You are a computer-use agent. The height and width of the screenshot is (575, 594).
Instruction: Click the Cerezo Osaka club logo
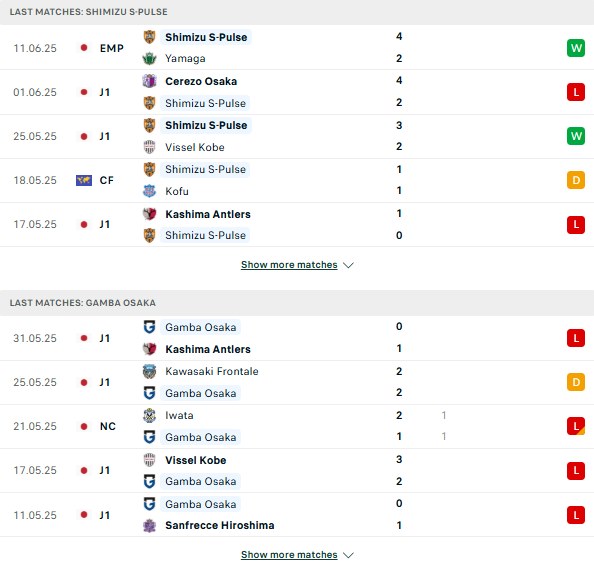149,81
